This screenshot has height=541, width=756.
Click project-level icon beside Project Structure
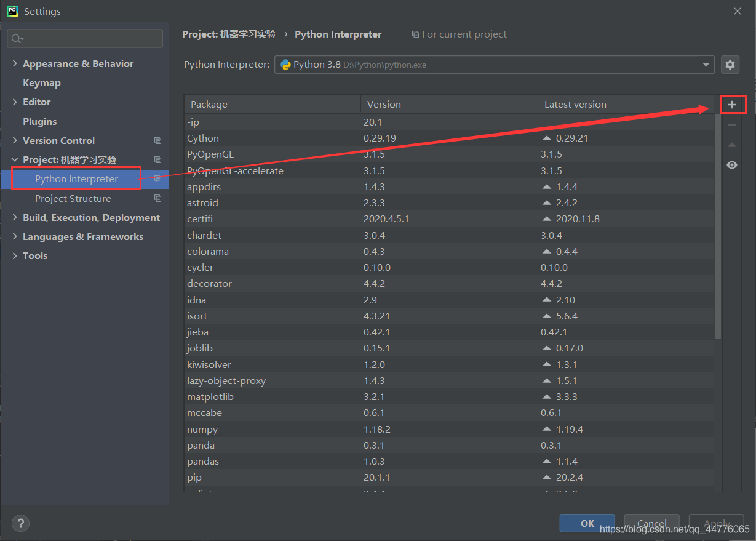(157, 198)
